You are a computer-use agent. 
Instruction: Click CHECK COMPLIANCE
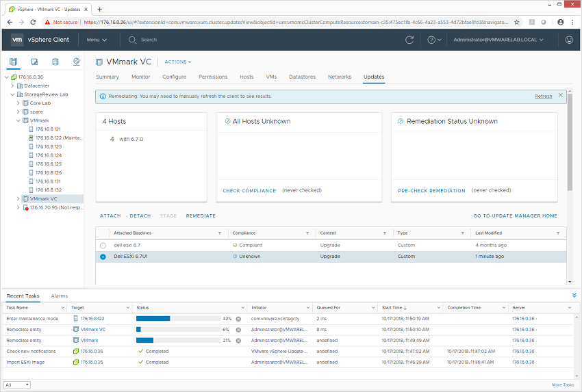[x=249, y=191]
